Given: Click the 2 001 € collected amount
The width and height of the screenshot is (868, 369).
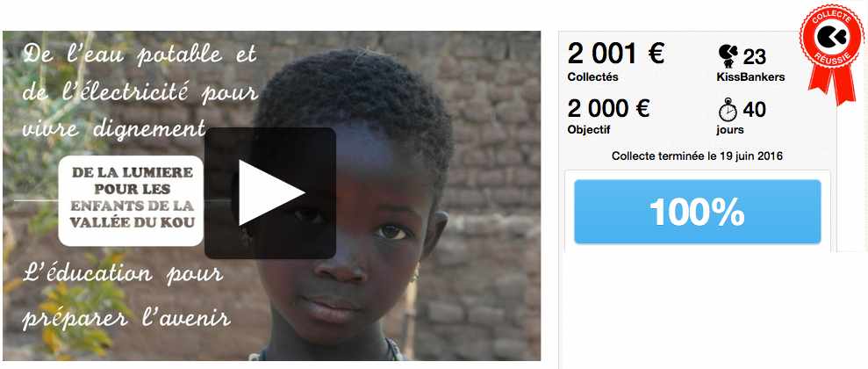Looking at the screenshot, I should coord(615,54).
